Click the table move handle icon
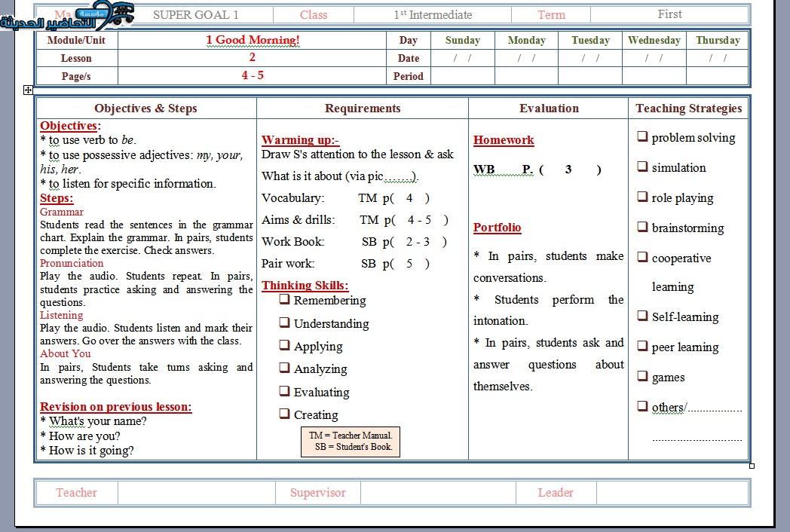The height and width of the screenshot is (532, 790). tap(28, 90)
